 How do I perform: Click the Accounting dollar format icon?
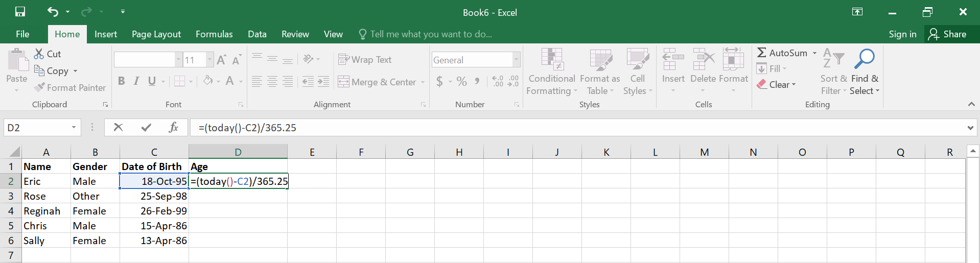439,81
